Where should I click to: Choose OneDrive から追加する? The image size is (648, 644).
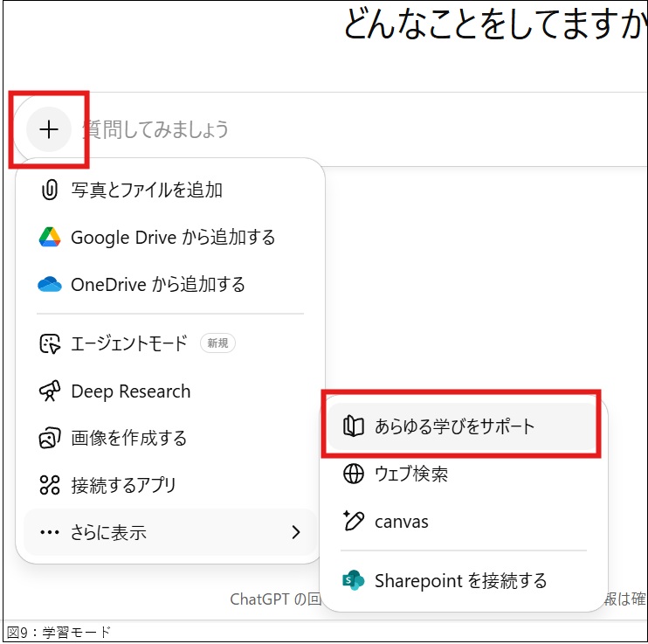(170, 285)
